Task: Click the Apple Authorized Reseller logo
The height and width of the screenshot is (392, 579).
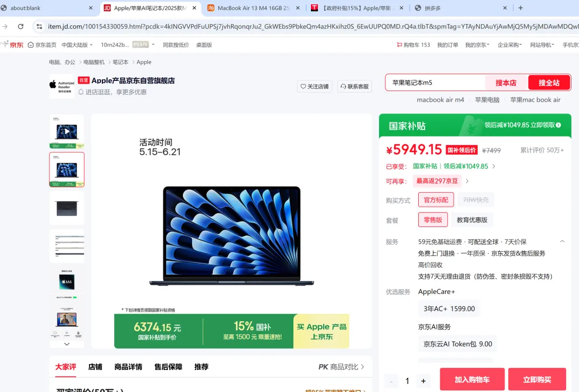Action: (62, 86)
